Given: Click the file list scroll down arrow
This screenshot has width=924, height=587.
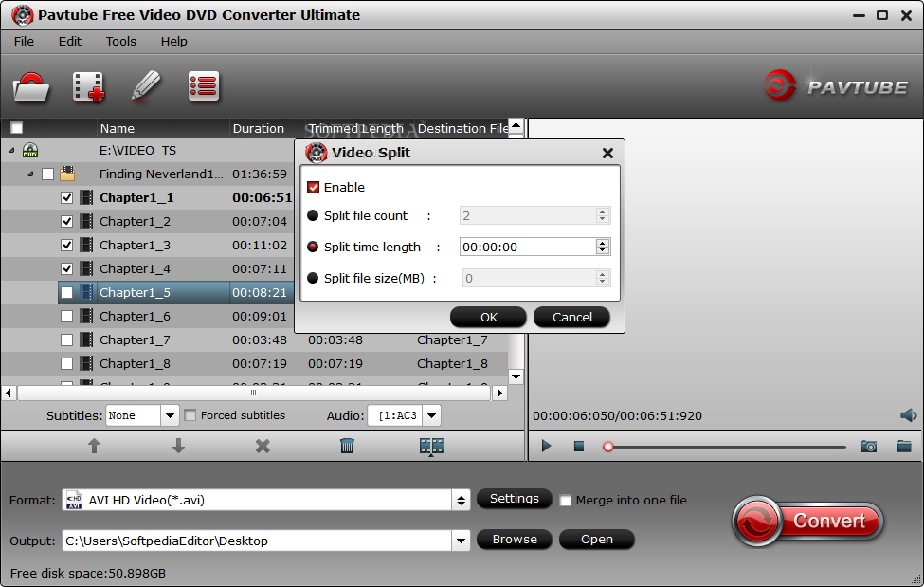Looking at the screenshot, I should (x=516, y=376).
